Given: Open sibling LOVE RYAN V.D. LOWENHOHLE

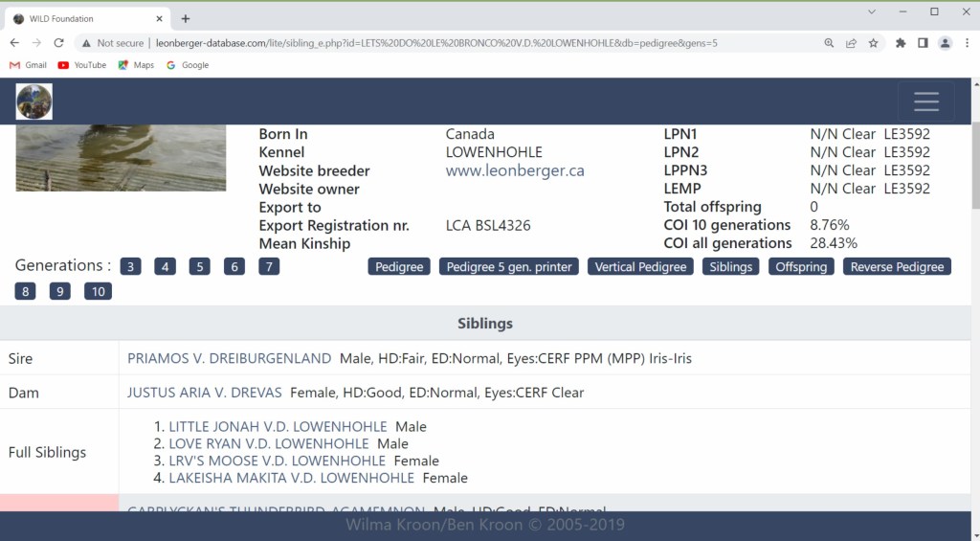Looking at the screenshot, I should tap(269, 443).
